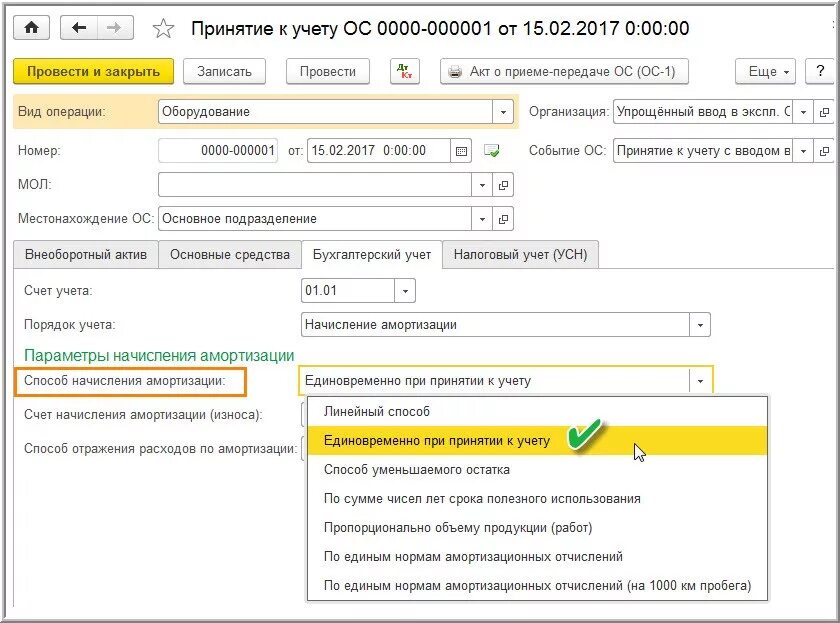Screen dimensions: 840x623
Task: Click the Событие ОС field text
Action: 703,151
